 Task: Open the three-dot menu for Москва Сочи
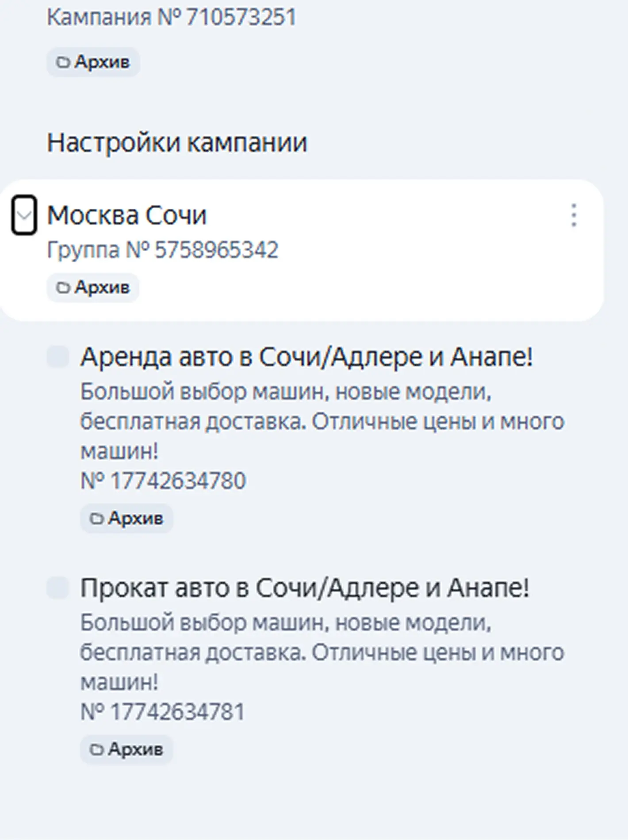(574, 215)
